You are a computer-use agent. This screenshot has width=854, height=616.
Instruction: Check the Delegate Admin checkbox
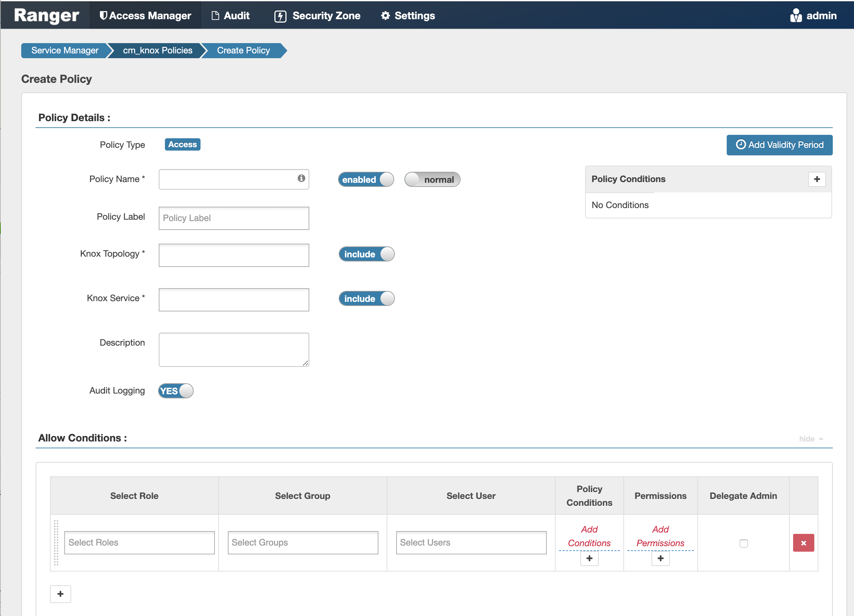(x=744, y=543)
